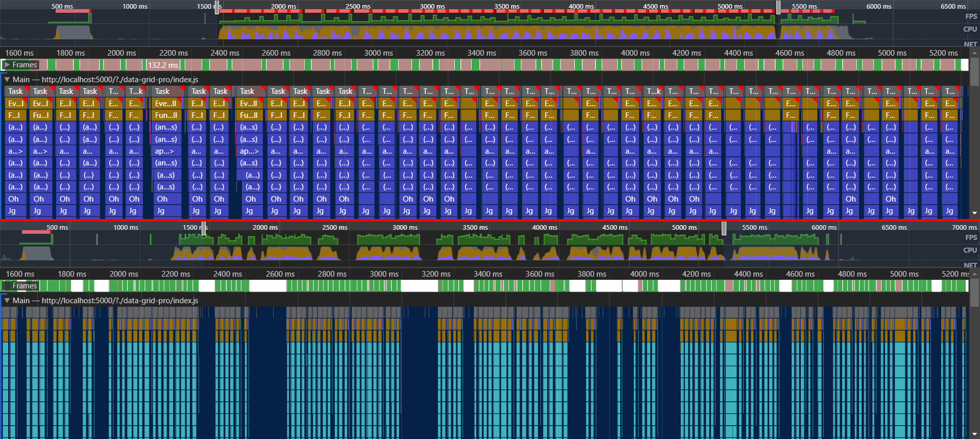
Task: Click the 4000 ms mark on the top panel's detail ruler
Action: click(x=635, y=53)
